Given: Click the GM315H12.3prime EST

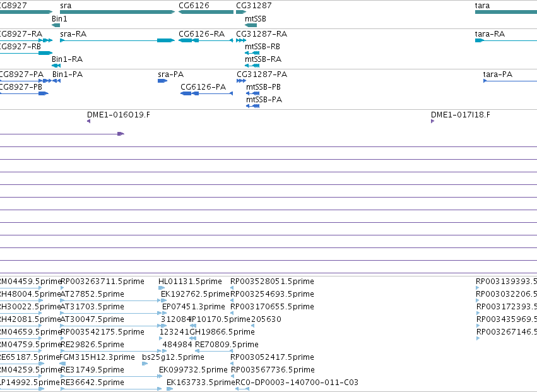Looking at the screenshot, I should pos(62,364).
